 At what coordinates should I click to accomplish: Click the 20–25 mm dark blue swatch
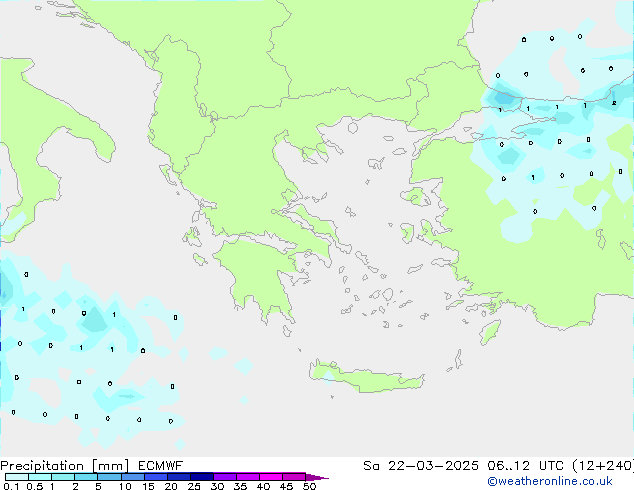pyautogui.click(x=179, y=477)
